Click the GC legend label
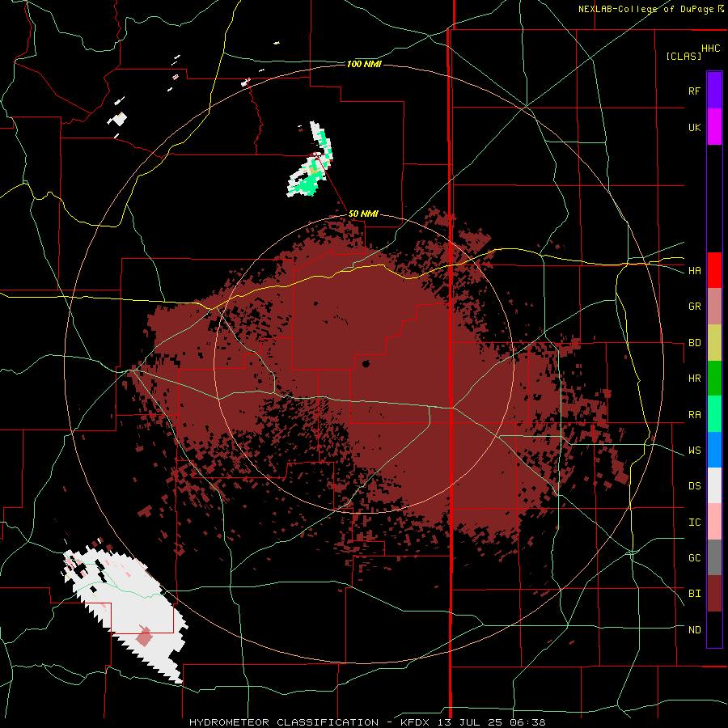Viewport: 728px width, 728px height. (694, 558)
